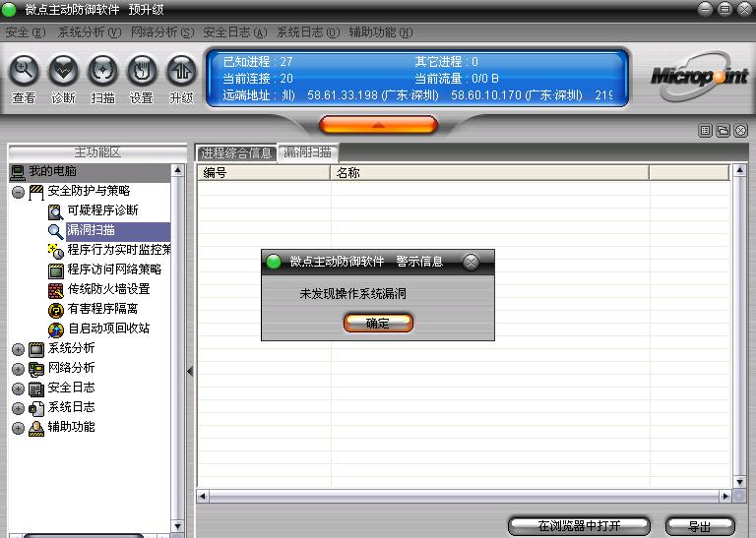Click the 系统分析 monitor icon
This screenshot has width=756, height=538.
(x=36, y=349)
